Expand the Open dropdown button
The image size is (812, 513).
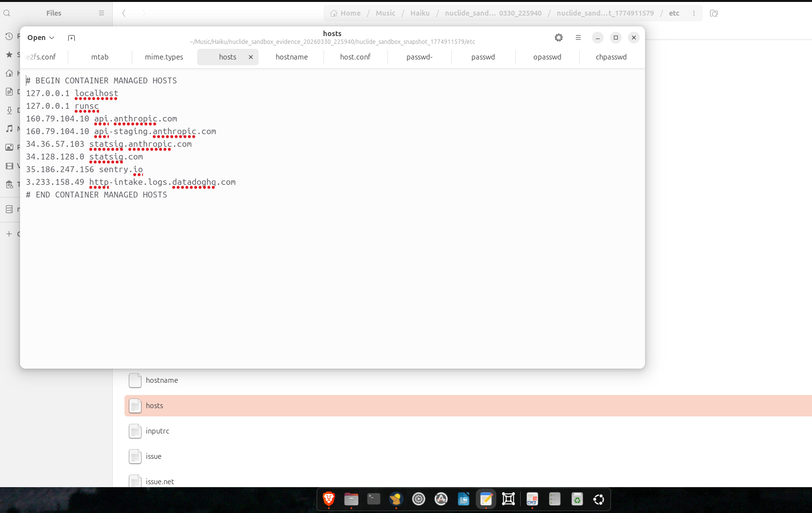tap(41, 38)
